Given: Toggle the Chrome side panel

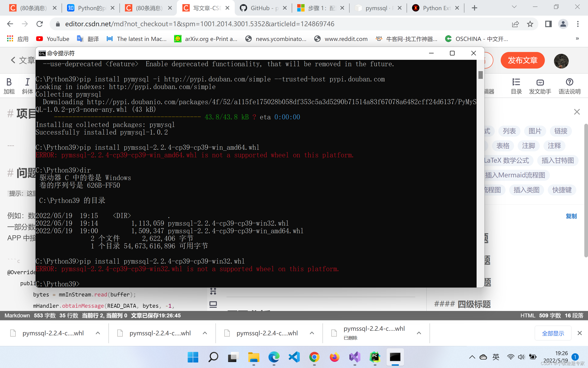Looking at the screenshot, I should 548,24.
